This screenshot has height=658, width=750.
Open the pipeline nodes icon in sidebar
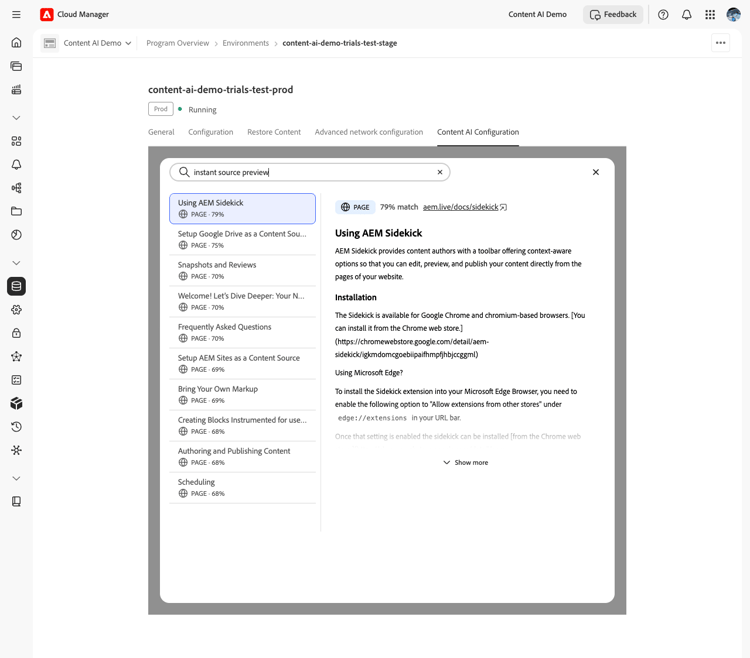pos(16,188)
